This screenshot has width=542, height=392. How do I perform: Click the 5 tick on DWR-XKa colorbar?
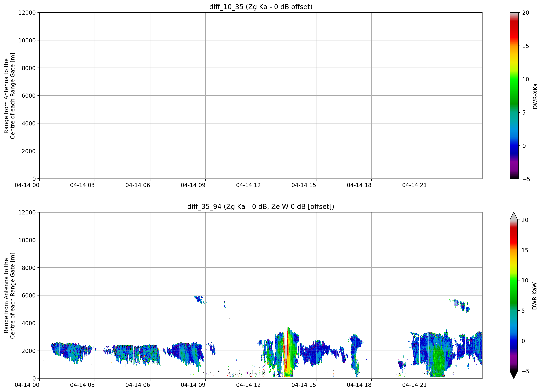pyautogui.click(x=524, y=112)
